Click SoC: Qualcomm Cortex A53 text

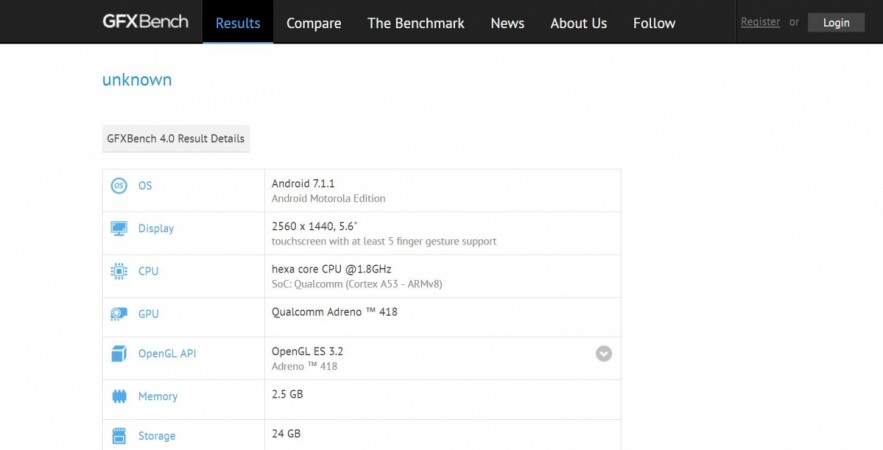pos(356,284)
